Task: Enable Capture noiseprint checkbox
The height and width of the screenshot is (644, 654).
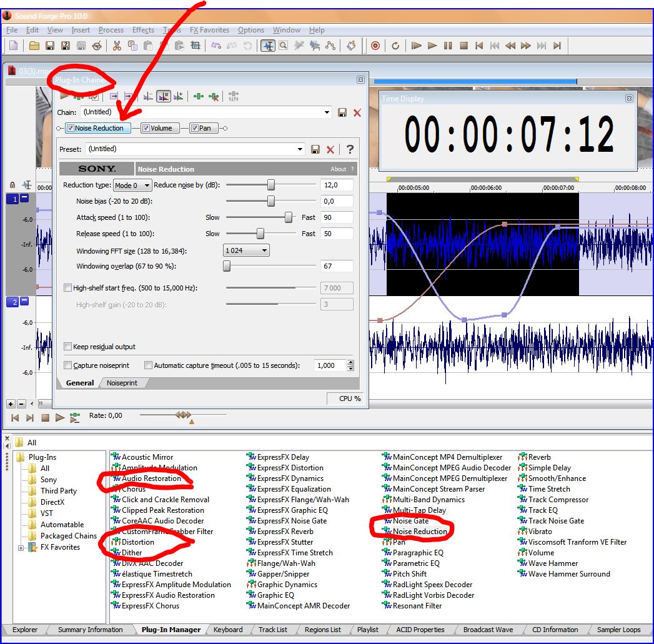Action: pyautogui.click(x=67, y=365)
